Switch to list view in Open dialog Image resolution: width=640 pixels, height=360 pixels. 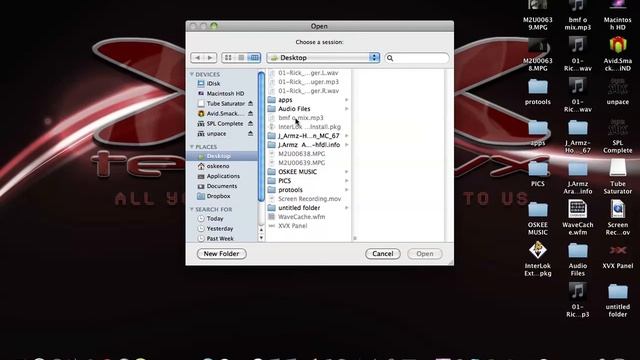point(241,58)
